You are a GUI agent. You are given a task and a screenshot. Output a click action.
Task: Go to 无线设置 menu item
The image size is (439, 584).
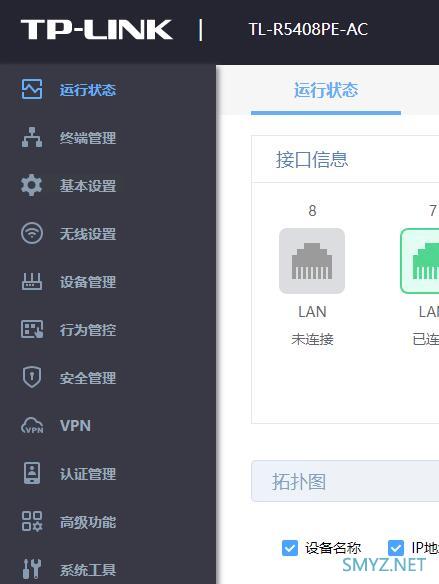click(x=88, y=234)
